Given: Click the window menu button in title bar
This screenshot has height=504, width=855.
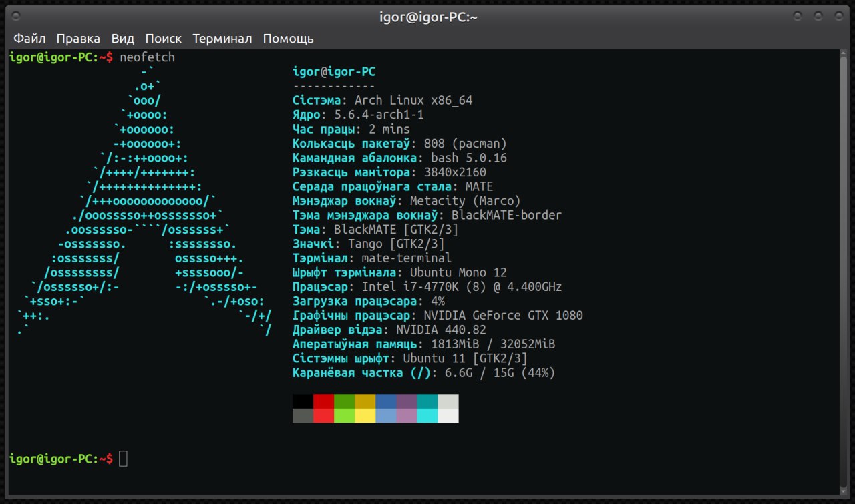Looking at the screenshot, I should click(17, 15).
